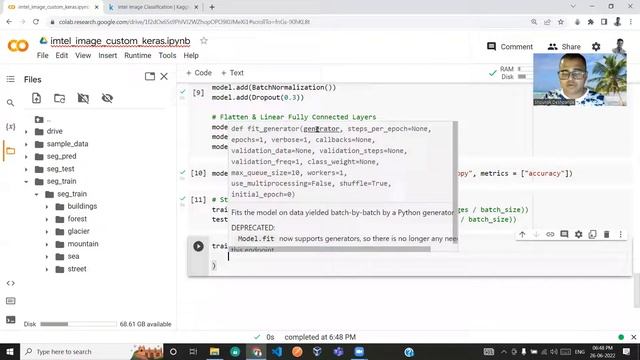The height and width of the screenshot is (360, 640).
Task: Click the tooltip horizontal scrollbar
Action: [330, 249]
